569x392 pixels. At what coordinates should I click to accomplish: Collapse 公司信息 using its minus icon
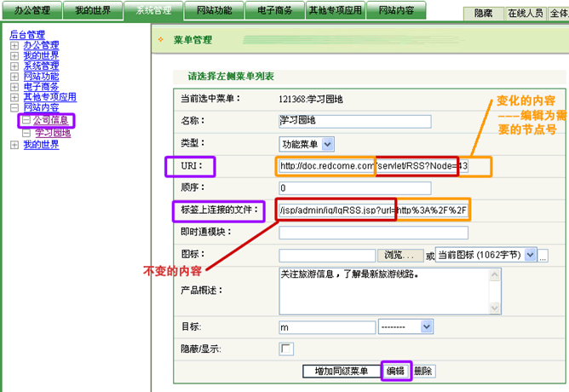(26, 120)
